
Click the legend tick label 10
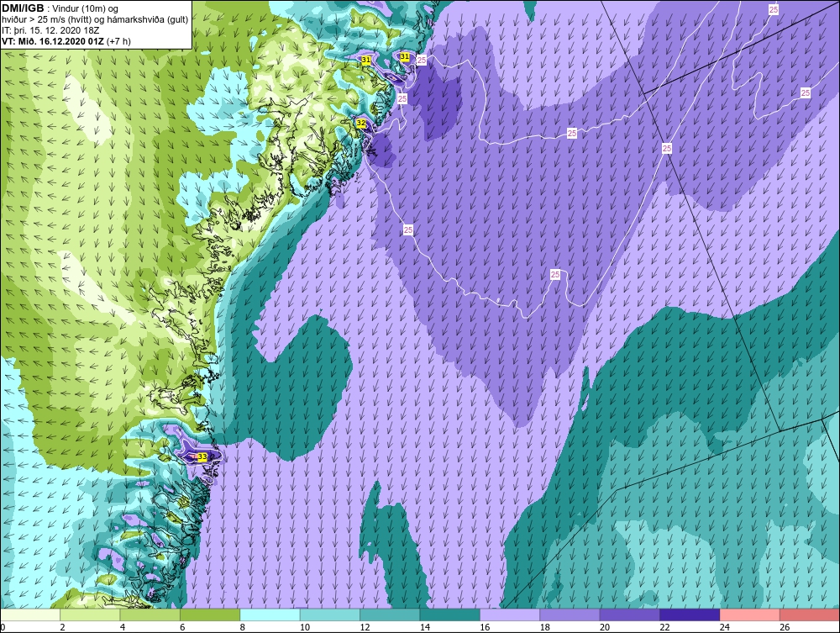[x=305, y=627]
